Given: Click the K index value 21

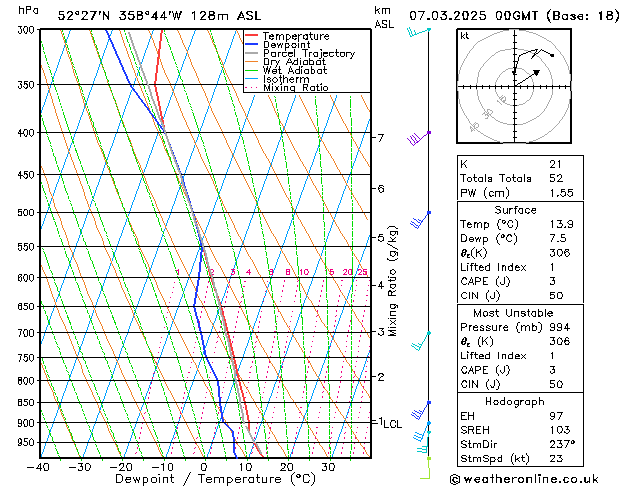Looking at the screenshot, I should [x=556, y=164].
